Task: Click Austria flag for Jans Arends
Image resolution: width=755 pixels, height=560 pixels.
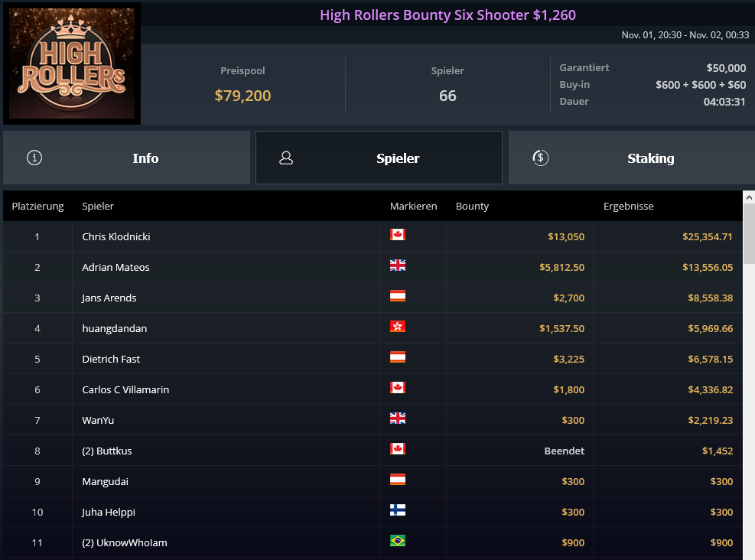Action: pos(398,295)
